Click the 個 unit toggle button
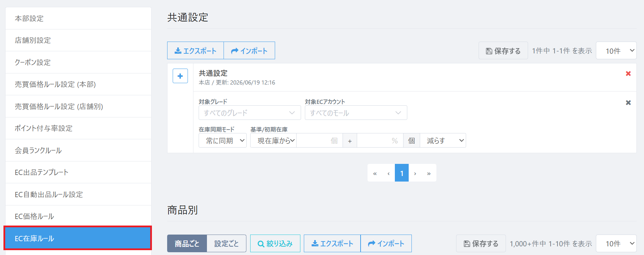Image resolution: width=644 pixels, height=255 pixels. [411, 140]
